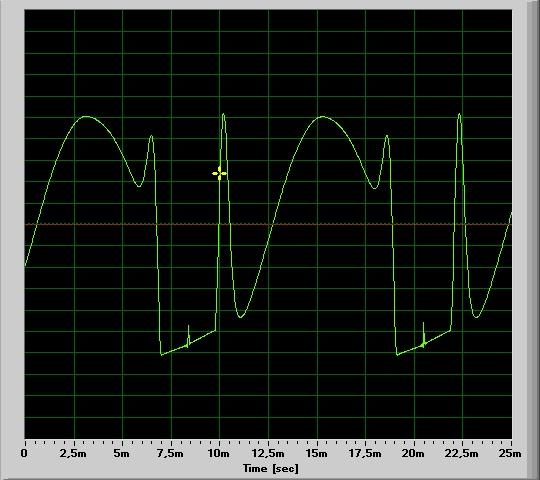Click the 17,5m time axis label
Screen dimensions: 540x480
[365, 453]
